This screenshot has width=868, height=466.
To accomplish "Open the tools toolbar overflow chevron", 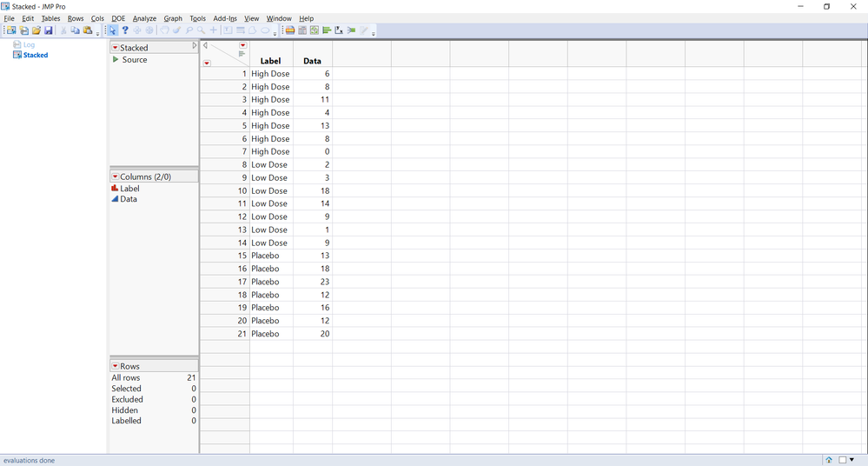I will click(x=275, y=34).
